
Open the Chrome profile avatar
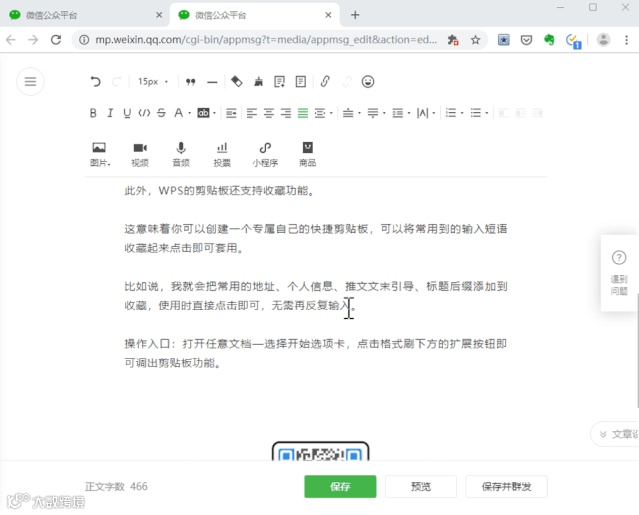[603, 40]
